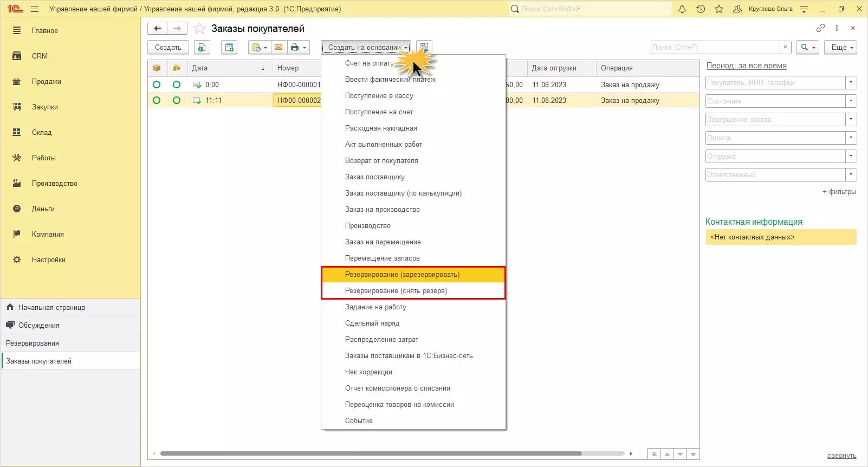Click the + фильтры link
The width and height of the screenshot is (868, 467).
(839, 192)
